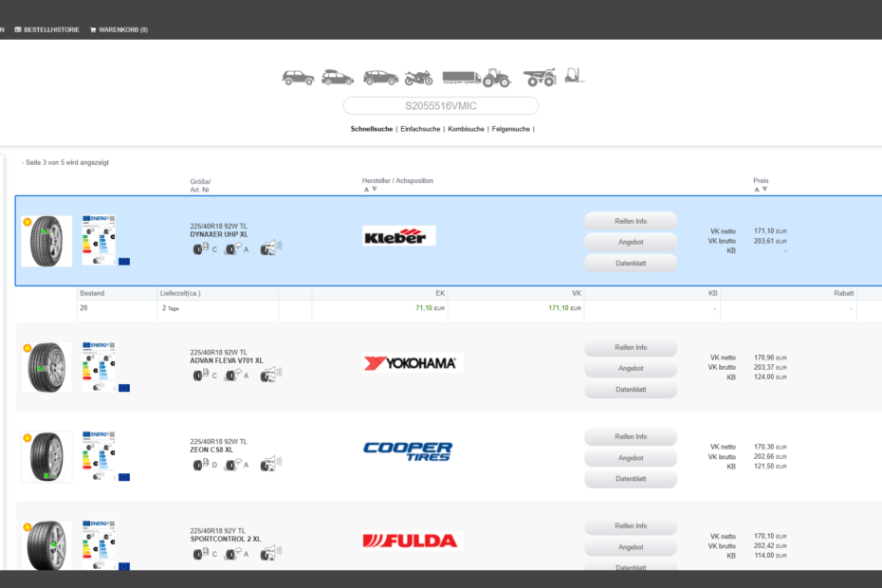Select EK price 71,10 EUR

[x=430, y=308]
